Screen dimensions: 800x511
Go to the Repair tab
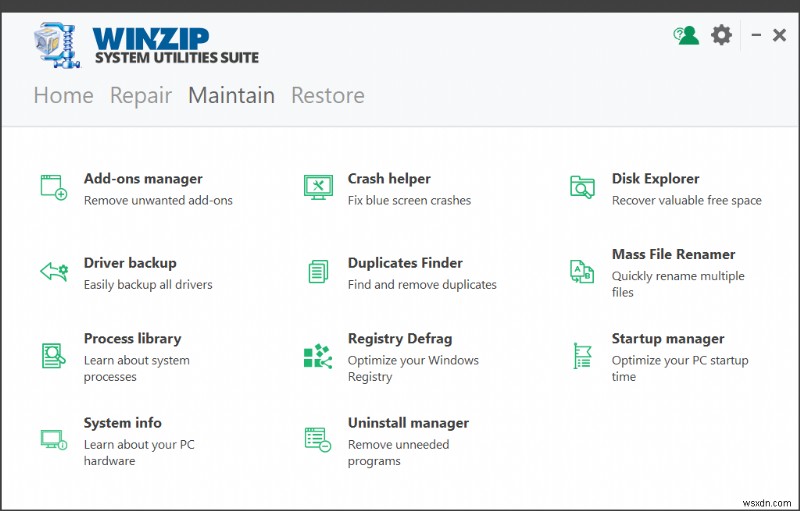click(x=141, y=96)
